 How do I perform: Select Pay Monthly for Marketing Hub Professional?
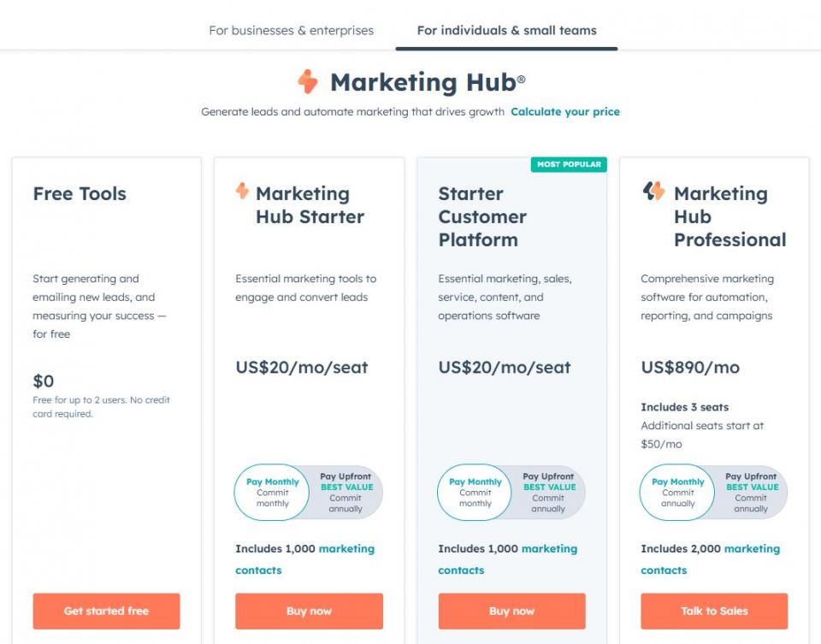tap(677, 493)
